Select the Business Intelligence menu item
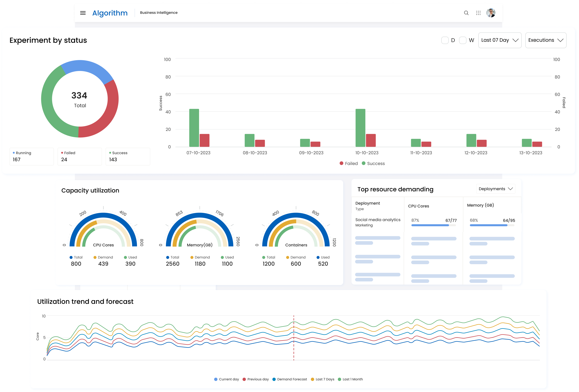 [x=159, y=12]
